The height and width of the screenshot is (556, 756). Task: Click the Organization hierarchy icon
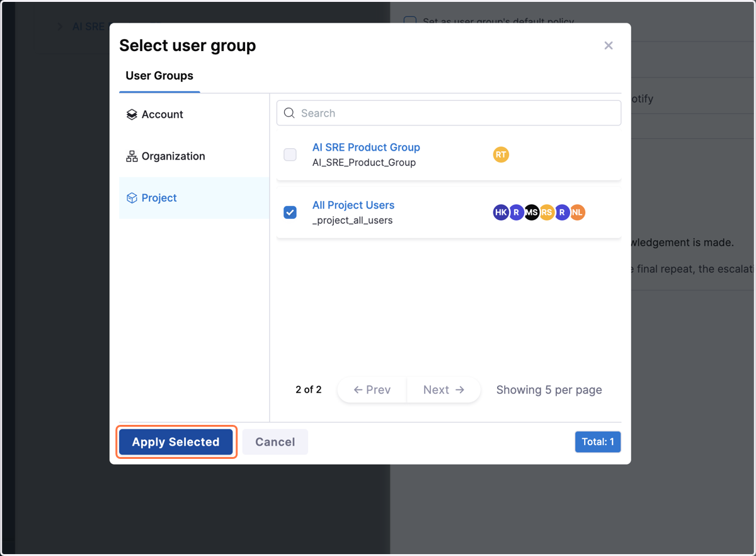tap(132, 156)
